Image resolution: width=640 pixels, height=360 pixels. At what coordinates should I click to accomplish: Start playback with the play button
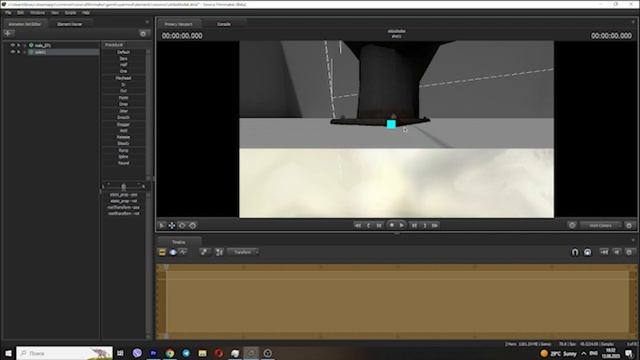click(402, 225)
